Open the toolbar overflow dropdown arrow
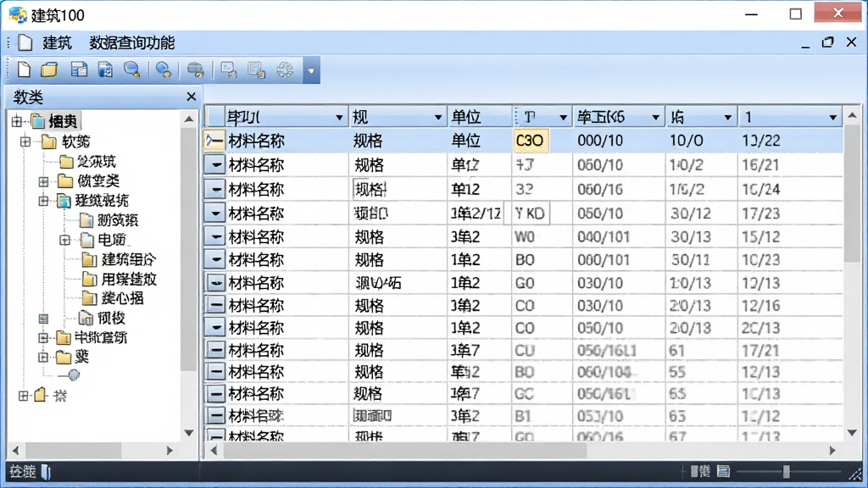The height and width of the screenshot is (488, 868). [311, 71]
